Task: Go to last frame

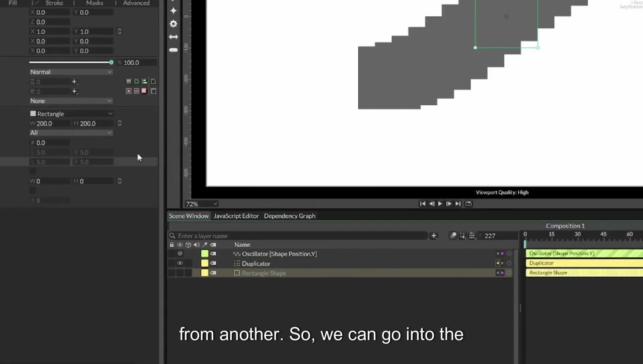Action: 458,203
